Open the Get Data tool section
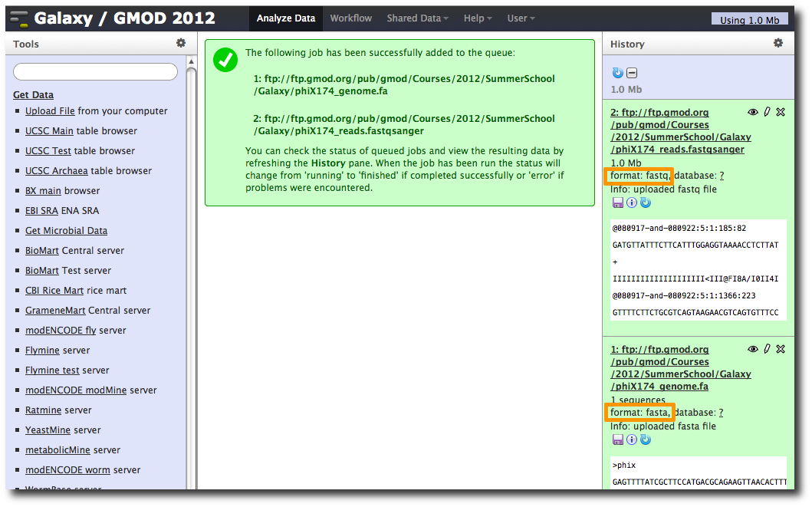The image size is (812, 507). pos(33,95)
